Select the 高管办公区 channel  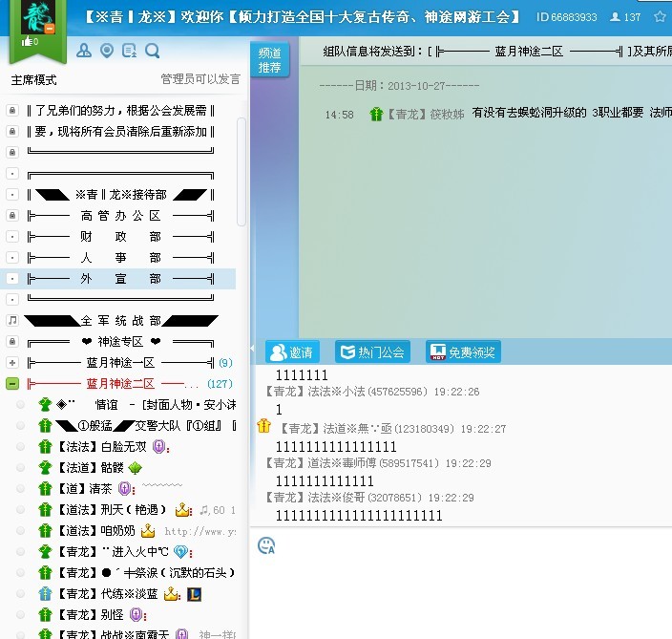121,215
